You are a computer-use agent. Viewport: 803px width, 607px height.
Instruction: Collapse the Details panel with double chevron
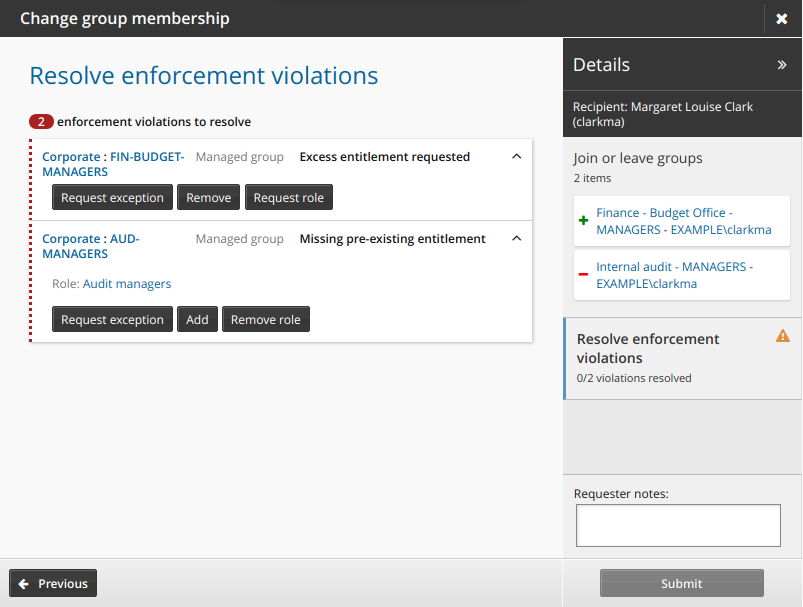(x=782, y=65)
